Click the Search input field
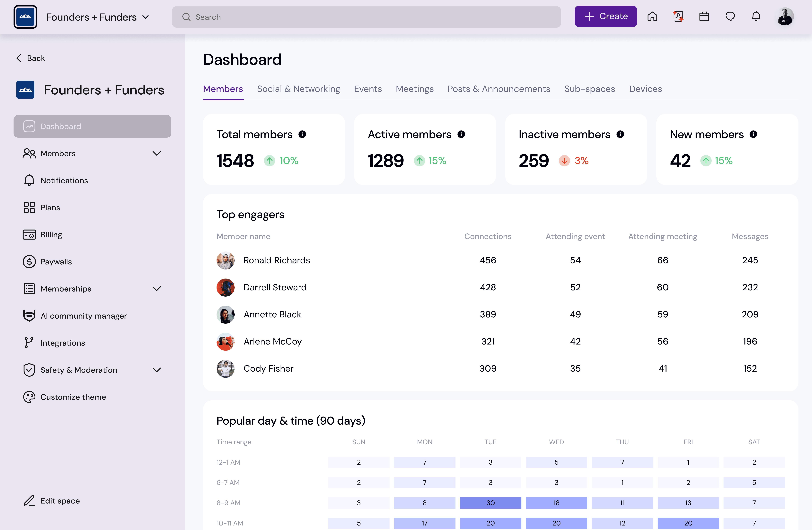Viewport: 812px width, 530px height. pos(366,17)
